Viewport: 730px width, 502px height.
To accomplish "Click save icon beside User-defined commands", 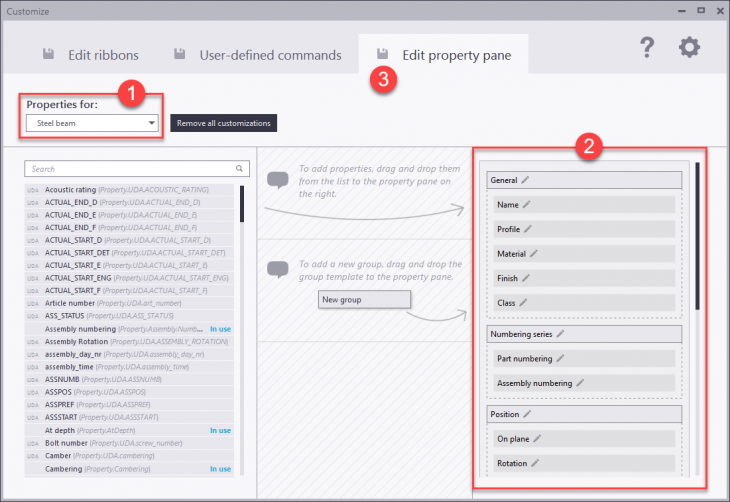I will click(180, 54).
